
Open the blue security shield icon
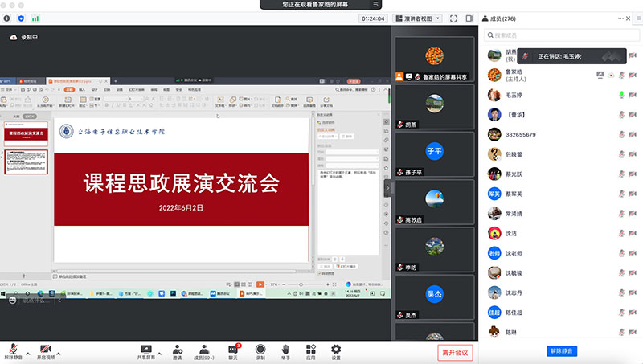click(x=21, y=18)
